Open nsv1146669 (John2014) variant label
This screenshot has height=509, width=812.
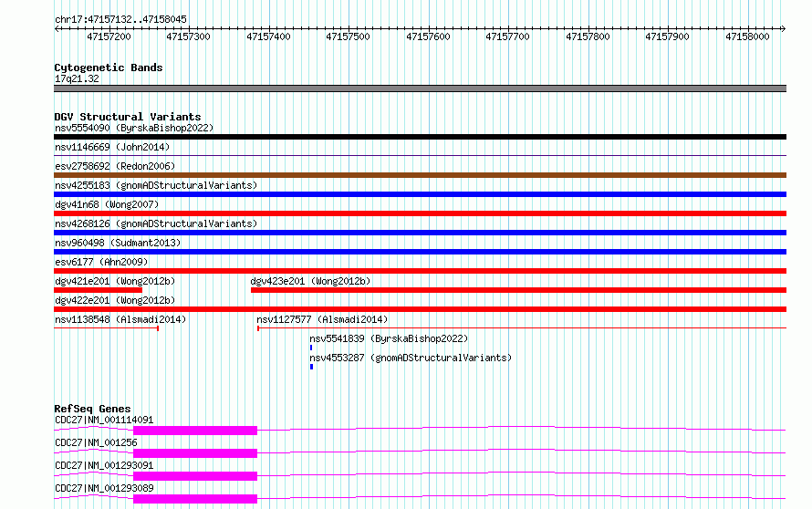[112, 147]
